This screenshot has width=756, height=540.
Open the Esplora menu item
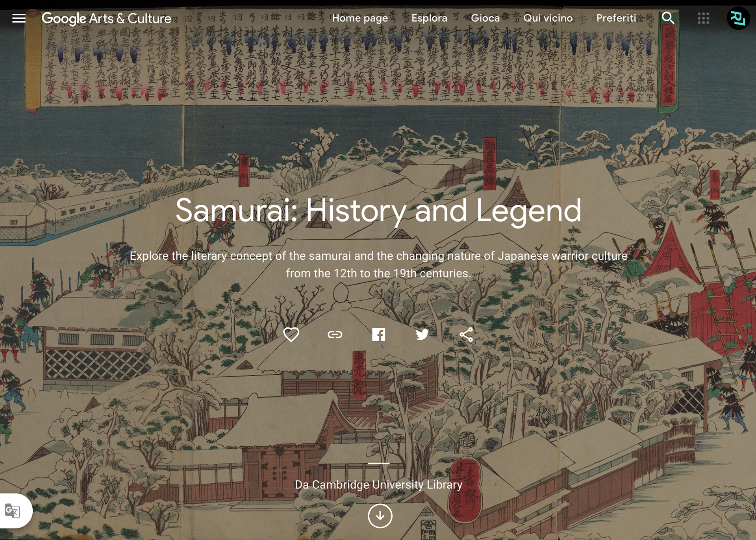429,18
